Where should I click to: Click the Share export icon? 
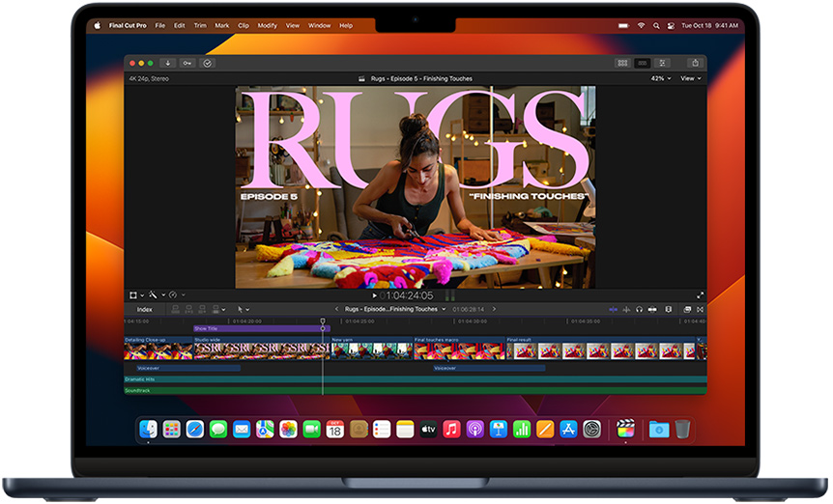[x=693, y=63]
